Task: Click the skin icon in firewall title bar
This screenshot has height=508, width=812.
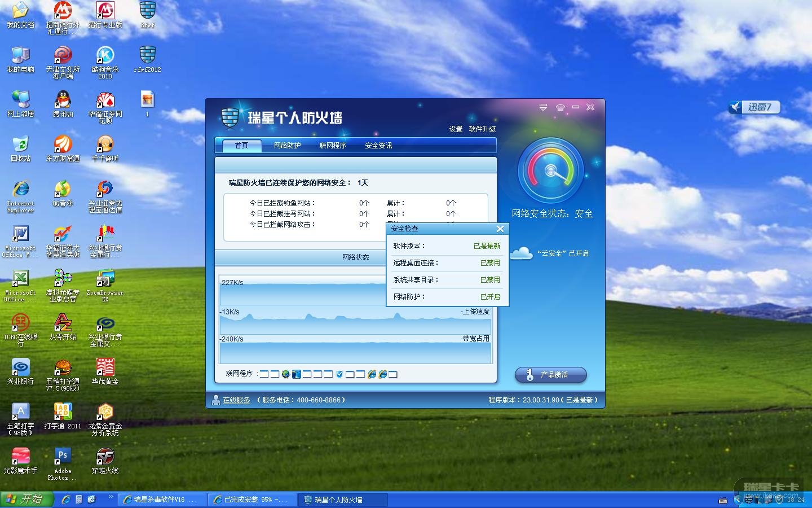Action: point(560,107)
